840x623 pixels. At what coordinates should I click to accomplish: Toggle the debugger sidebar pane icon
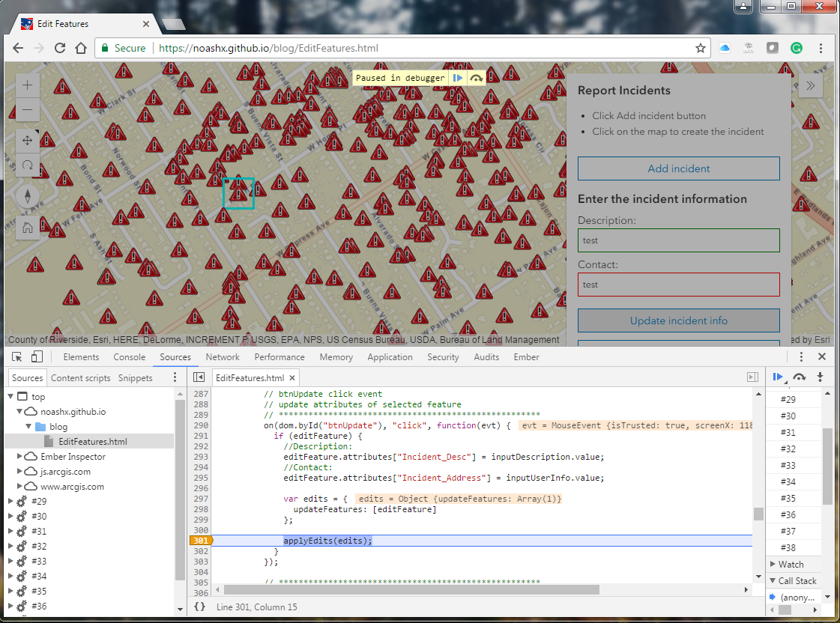pyautogui.click(x=752, y=377)
